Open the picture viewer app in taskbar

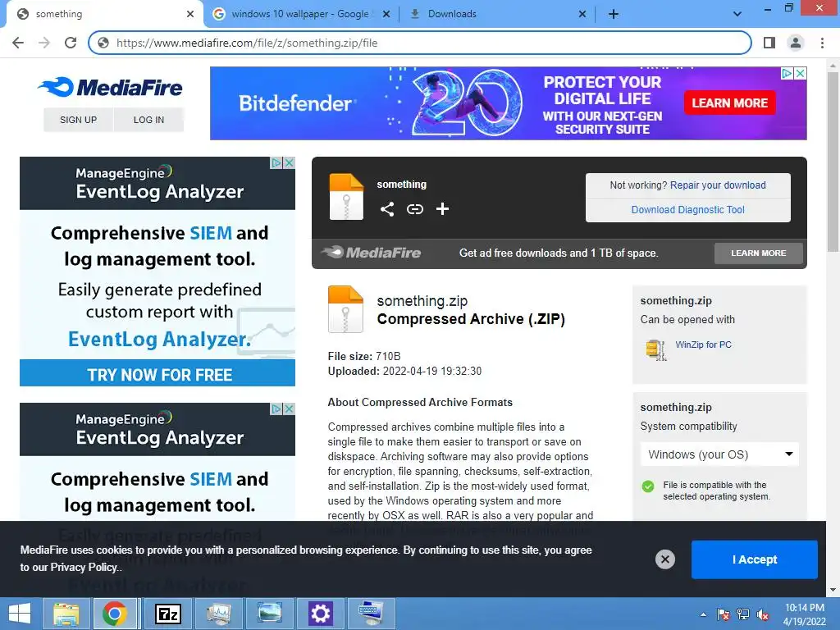point(269,614)
